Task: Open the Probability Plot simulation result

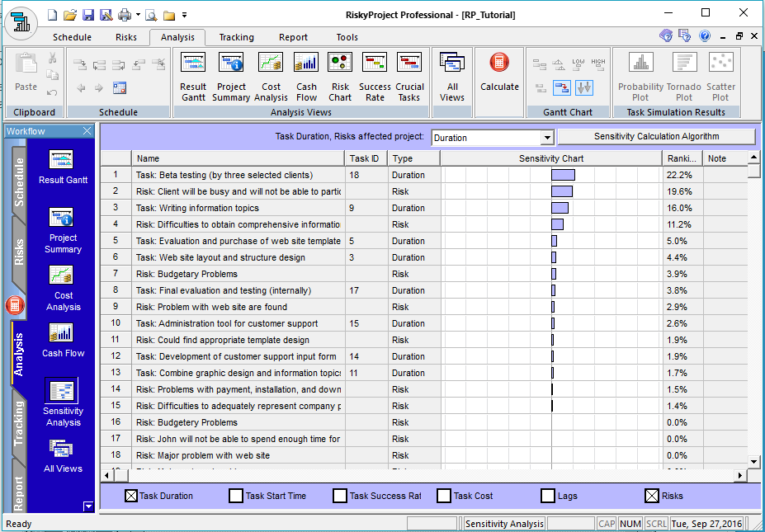Action: (640, 74)
